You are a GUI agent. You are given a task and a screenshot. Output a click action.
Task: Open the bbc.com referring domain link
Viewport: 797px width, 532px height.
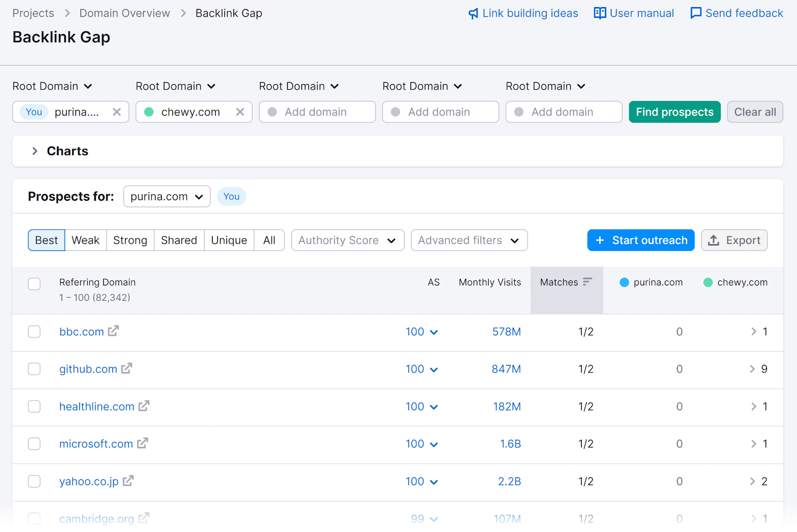(82, 332)
